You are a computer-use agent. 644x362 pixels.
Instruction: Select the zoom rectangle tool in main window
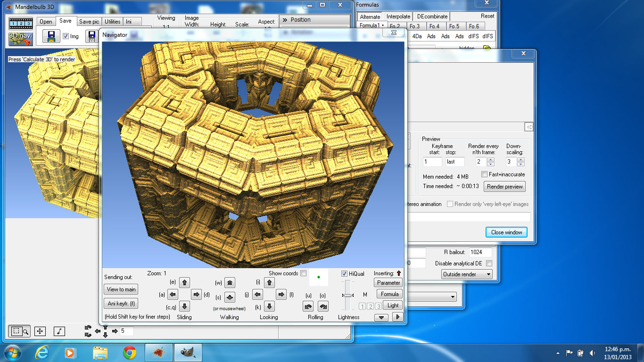[19, 331]
